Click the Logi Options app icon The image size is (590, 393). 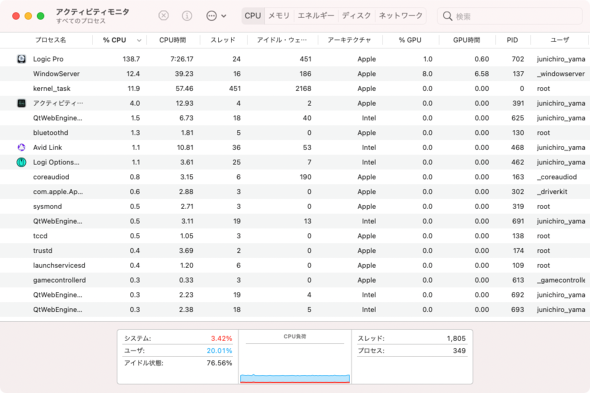(21, 162)
